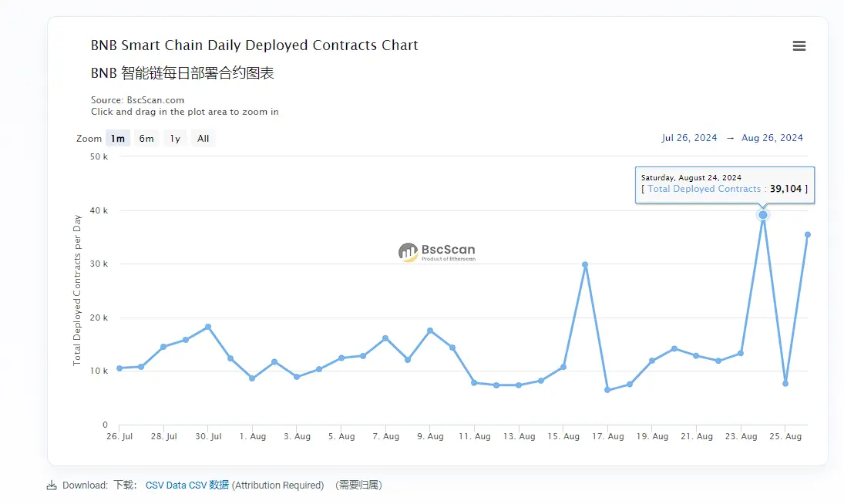Screen dimensions: 844x504
Task: Open the CSV Data download link
Action: pos(166,485)
